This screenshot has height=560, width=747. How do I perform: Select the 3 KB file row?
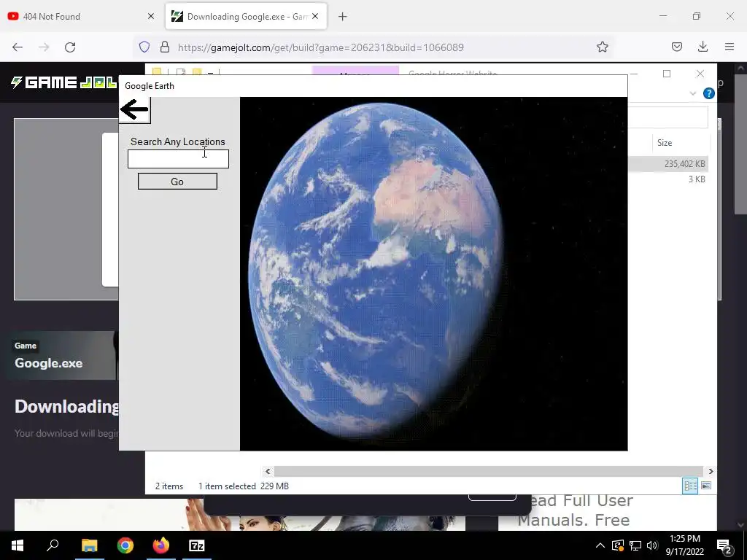coord(668,179)
